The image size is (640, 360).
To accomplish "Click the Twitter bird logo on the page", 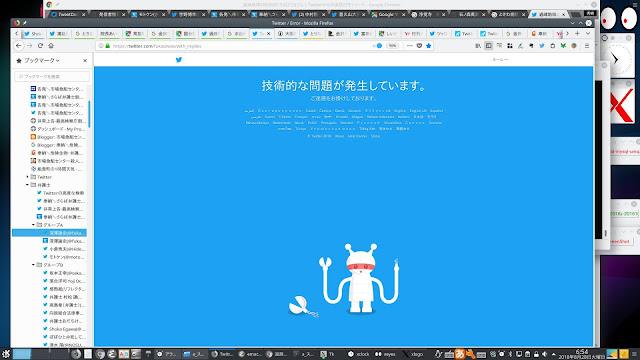I will (x=179, y=60).
